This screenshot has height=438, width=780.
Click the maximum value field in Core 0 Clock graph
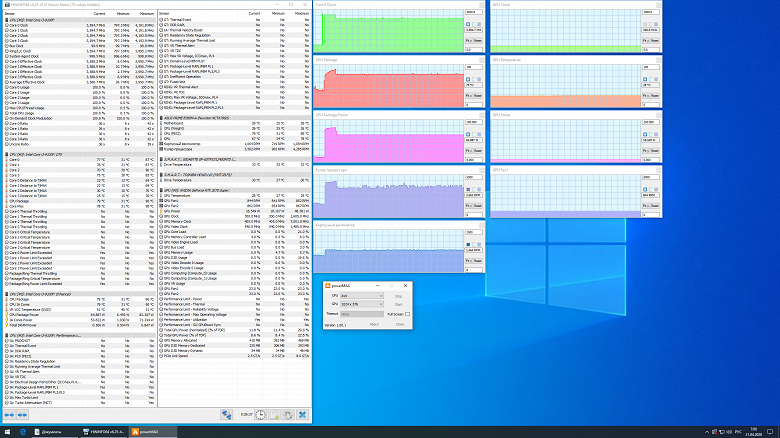point(474,12)
